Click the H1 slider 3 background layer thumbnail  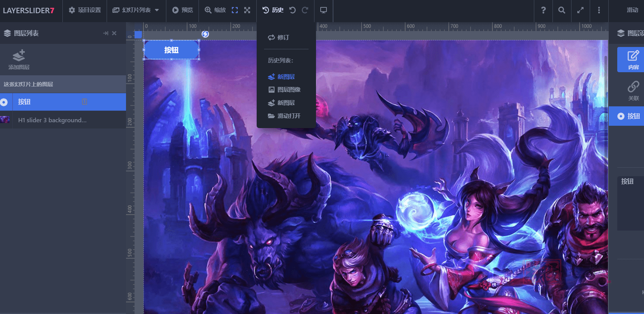(5, 120)
